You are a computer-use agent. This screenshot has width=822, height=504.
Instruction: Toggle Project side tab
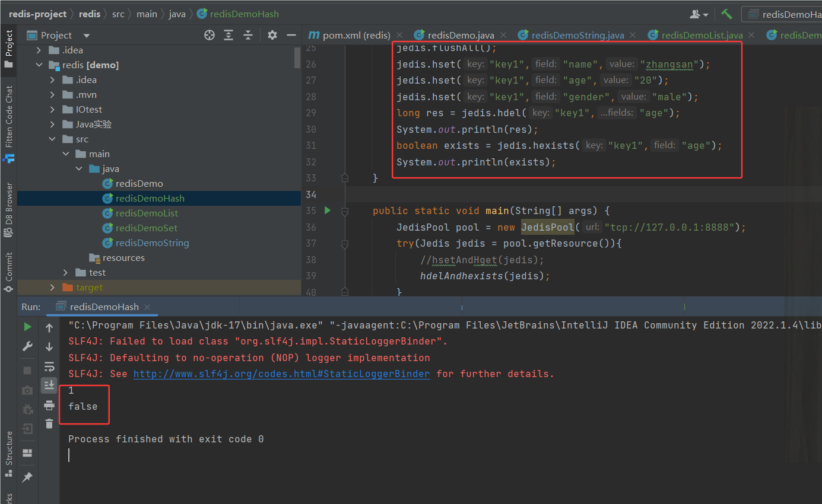[9, 49]
